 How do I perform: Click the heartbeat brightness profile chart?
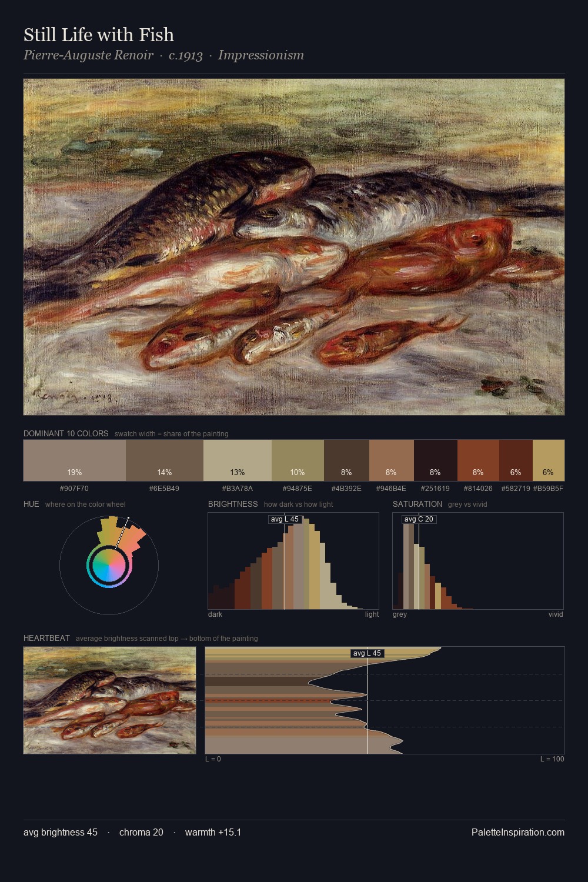(x=385, y=700)
